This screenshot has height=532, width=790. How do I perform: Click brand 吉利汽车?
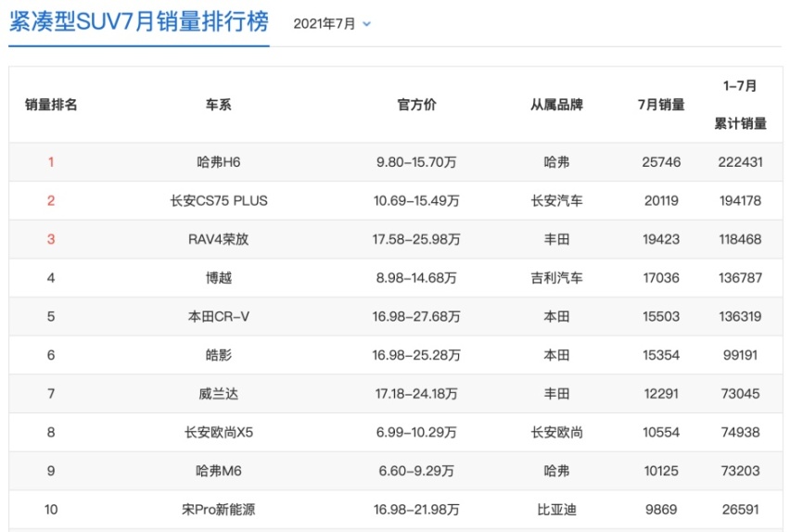click(556, 278)
